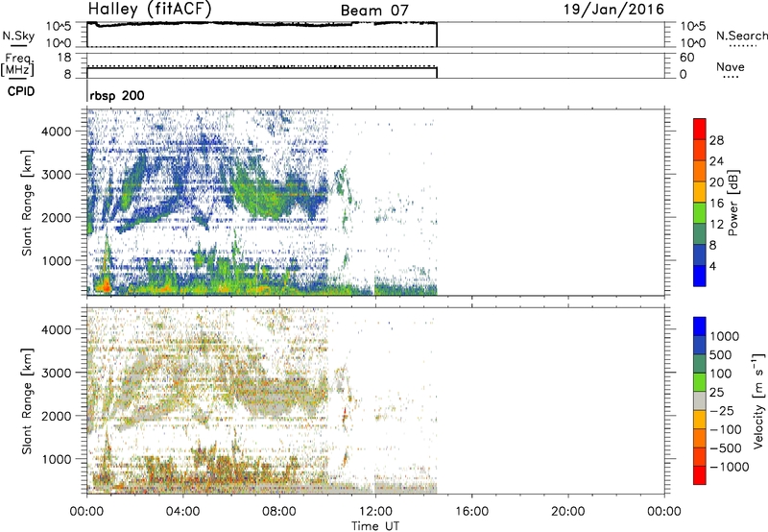Viewport: 768px width, 532px height.
Task: Click the '16:00' time axis tick label
Action: [x=471, y=512]
